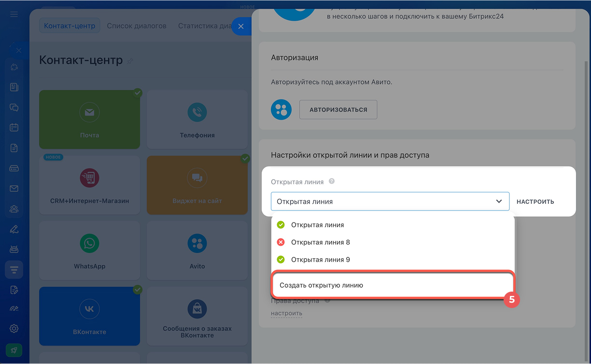Click the help icon next to Открытая линия label
Viewport: 591px width, 364px height.
tap(332, 182)
